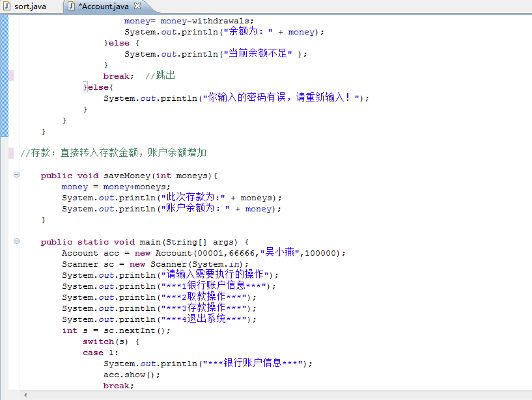Click the string "***4退出系统***"
Image resolution: width=532 pixels, height=400 pixels.
pyautogui.click(x=204, y=319)
